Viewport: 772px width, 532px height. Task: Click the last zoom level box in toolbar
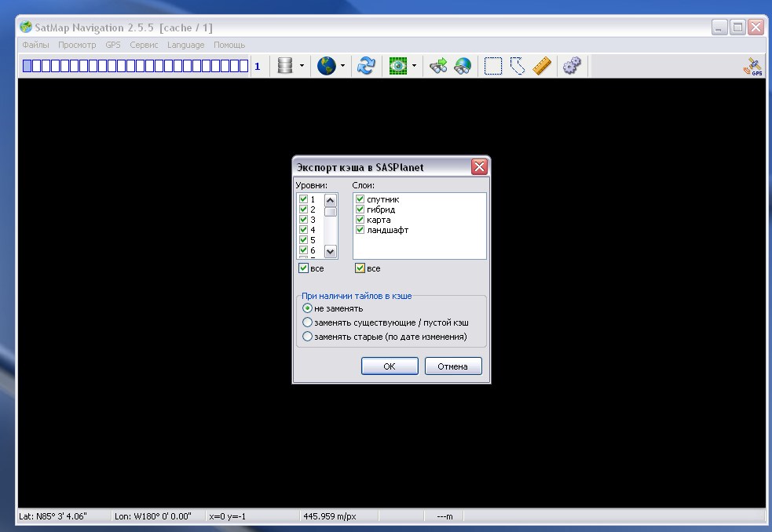[243, 65]
